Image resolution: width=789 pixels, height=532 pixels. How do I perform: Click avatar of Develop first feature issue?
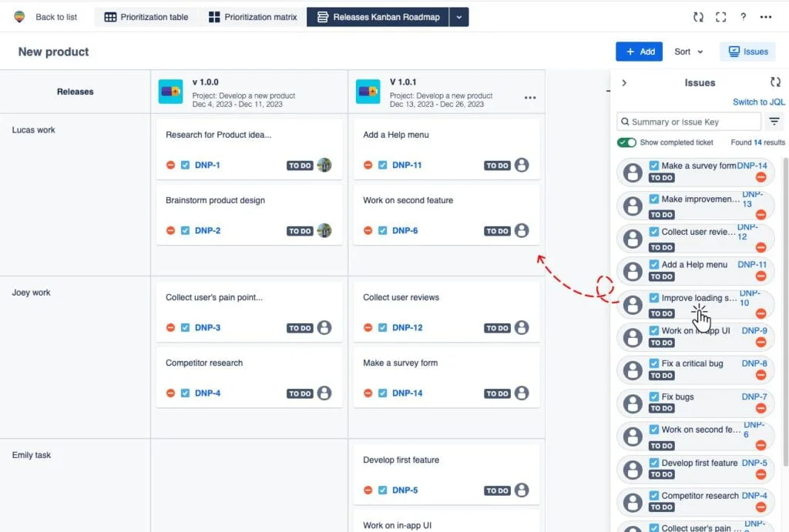click(x=633, y=470)
